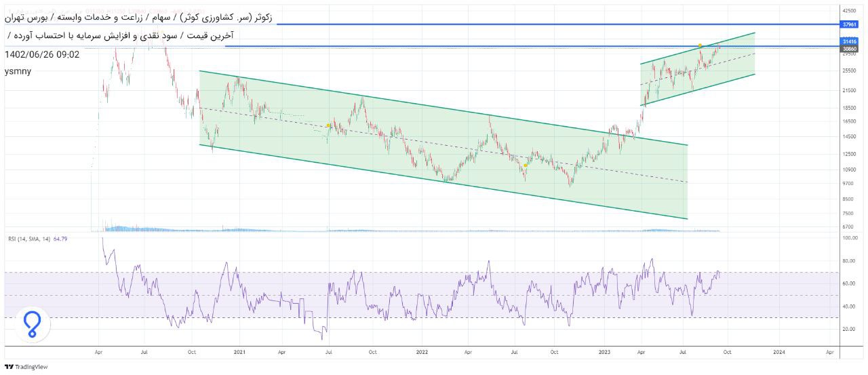Click the 30860 current price label
Viewport: 868px width, 375px height.
pyautogui.click(x=849, y=50)
